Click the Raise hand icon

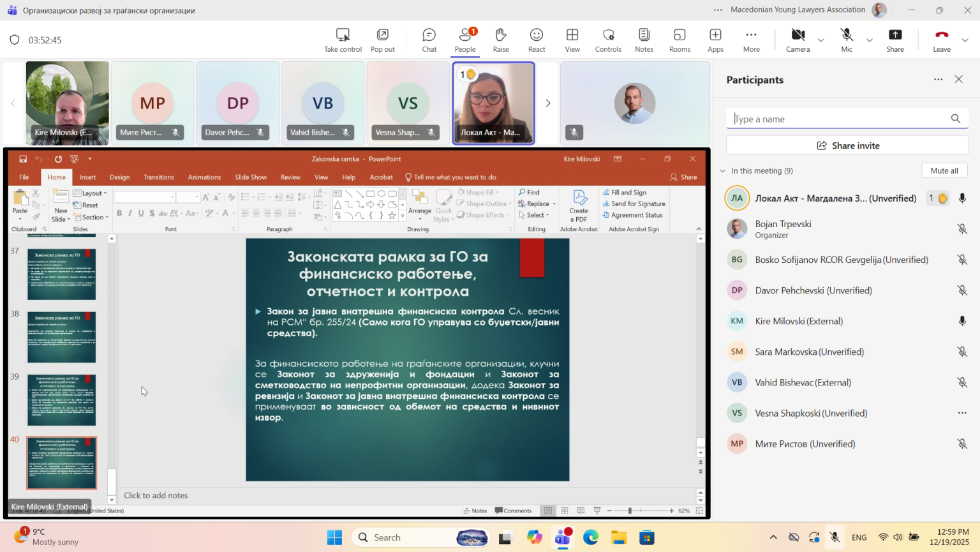(501, 40)
